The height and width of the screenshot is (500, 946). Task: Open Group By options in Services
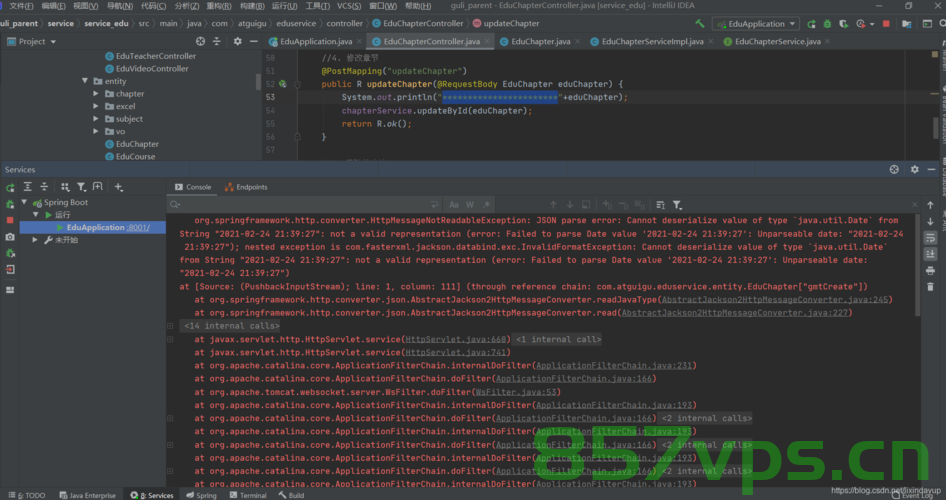(x=65, y=187)
